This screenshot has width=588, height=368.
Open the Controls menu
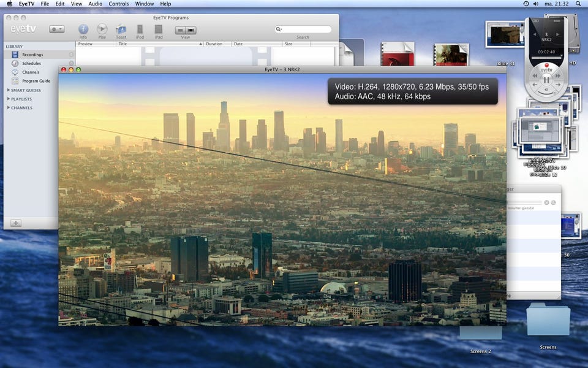click(x=118, y=4)
